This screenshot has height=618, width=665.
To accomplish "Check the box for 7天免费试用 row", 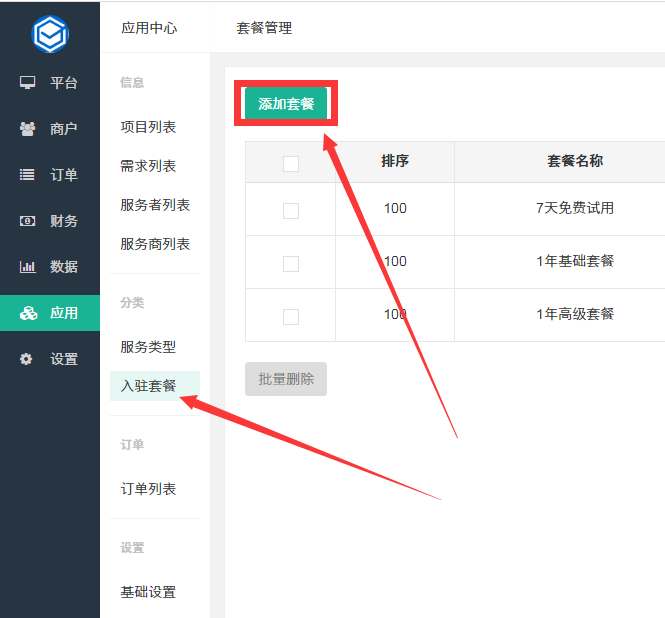I will tap(291, 211).
